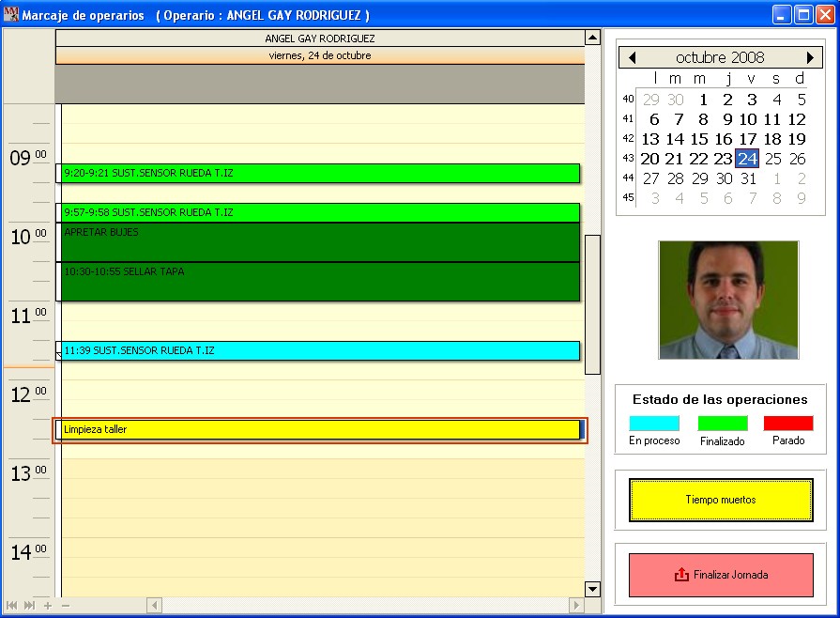Click the En proceso cyan color swatch
The height and width of the screenshot is (618, 840).
click(x=654, y=424)
